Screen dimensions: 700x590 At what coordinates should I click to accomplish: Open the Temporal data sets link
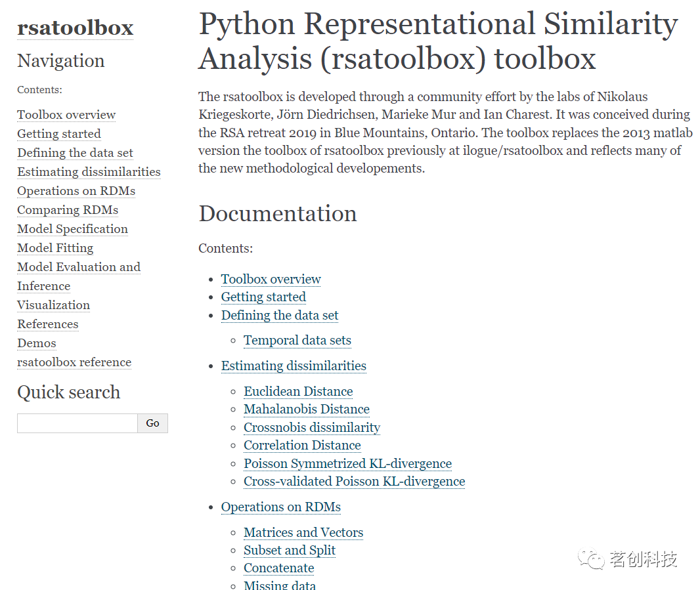click(297, 340)
